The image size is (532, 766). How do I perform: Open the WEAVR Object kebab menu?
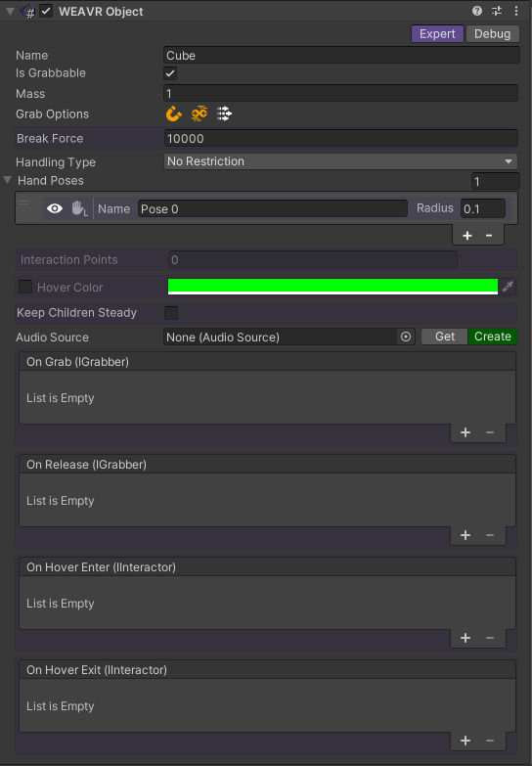(516, 11)
